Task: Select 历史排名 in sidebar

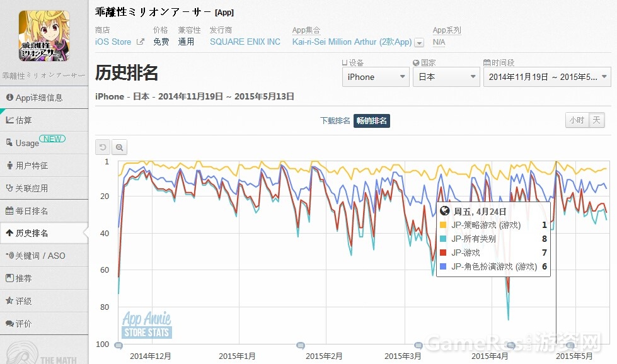Action: (x=44, y=233)
